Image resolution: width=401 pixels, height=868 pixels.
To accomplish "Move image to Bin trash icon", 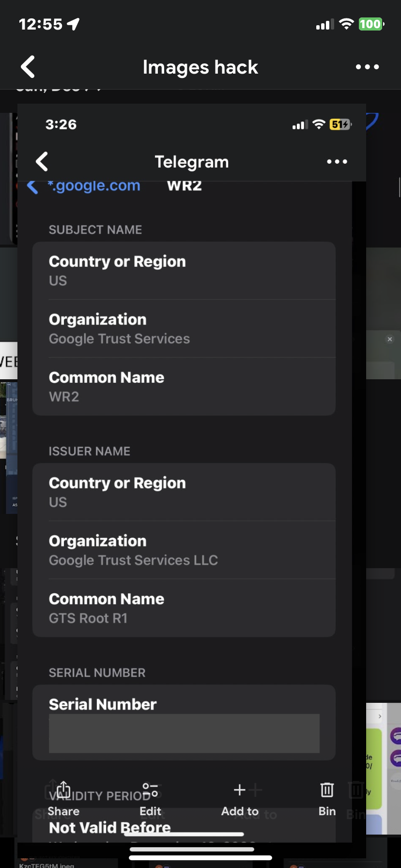I will click(327, 790).
